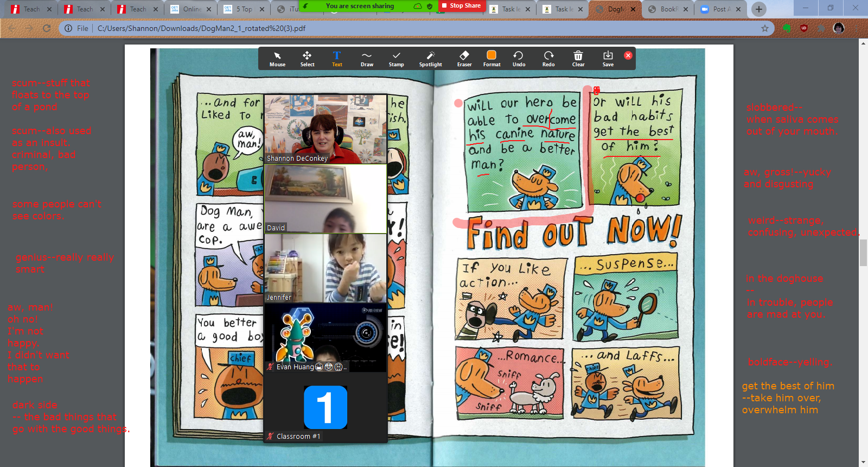Open the Chrome profile avatar
Viewport: 868px width, 467px height.
pyautogui.click(x=839, y=28)
